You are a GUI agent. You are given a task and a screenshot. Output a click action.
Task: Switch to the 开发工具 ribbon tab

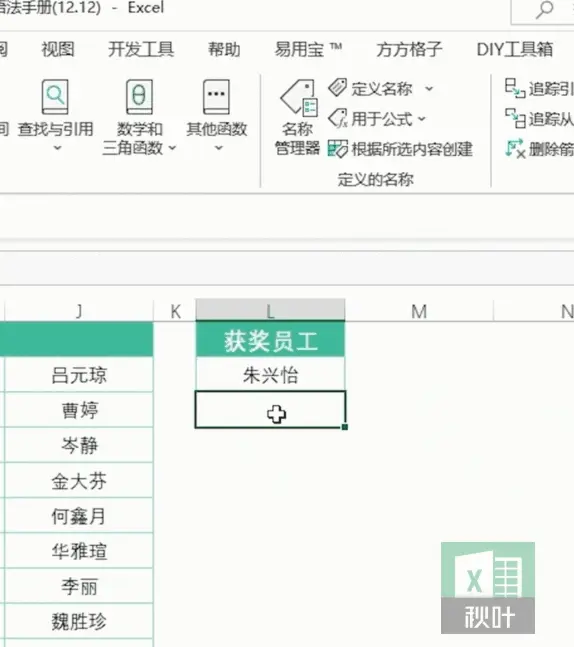point(141,49)
